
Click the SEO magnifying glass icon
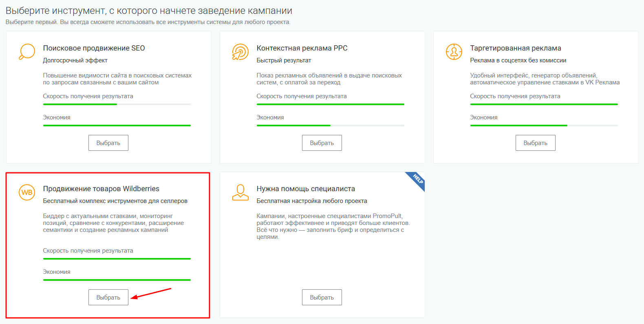[x=27, y=52]
